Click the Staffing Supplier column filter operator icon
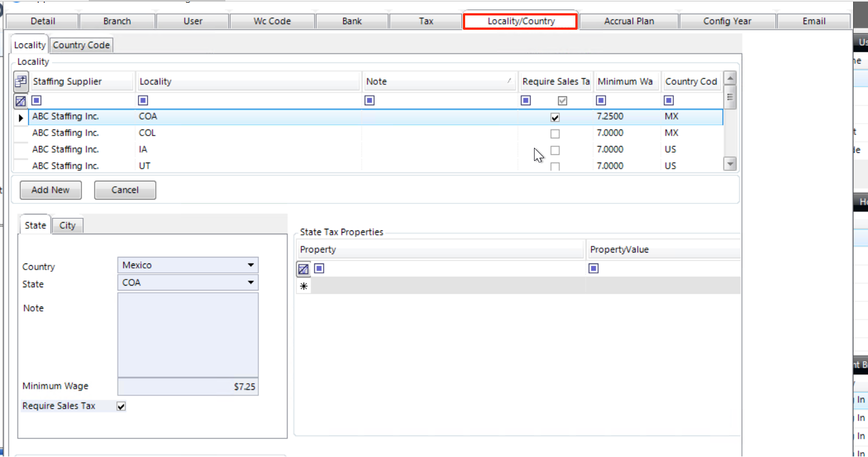868x457 pixels. pyautogui.click(x=36, y=100)
